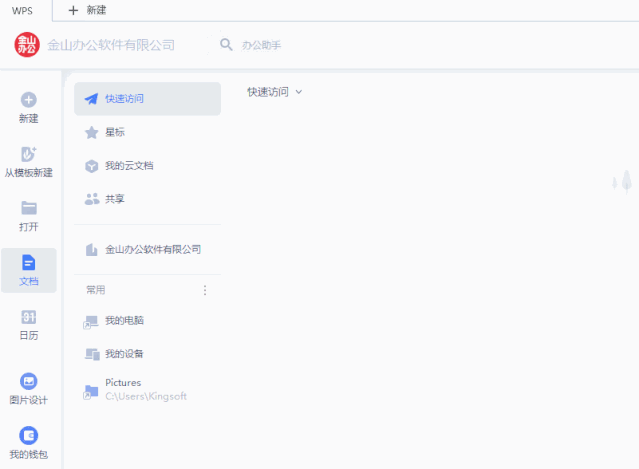Open the Pictures folder shortcut
The height and width of the screenshot is (469, 639).
pos(148,390)
